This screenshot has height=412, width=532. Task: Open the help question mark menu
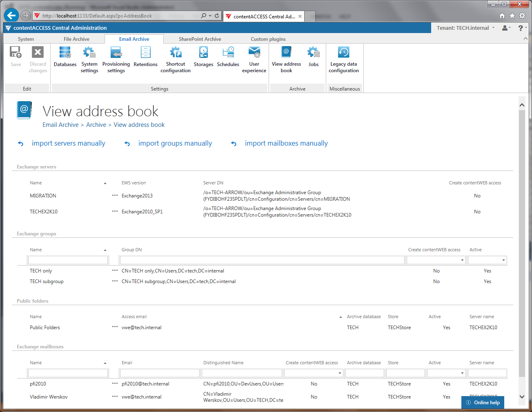pyautogui.click(x=522, y=28)
